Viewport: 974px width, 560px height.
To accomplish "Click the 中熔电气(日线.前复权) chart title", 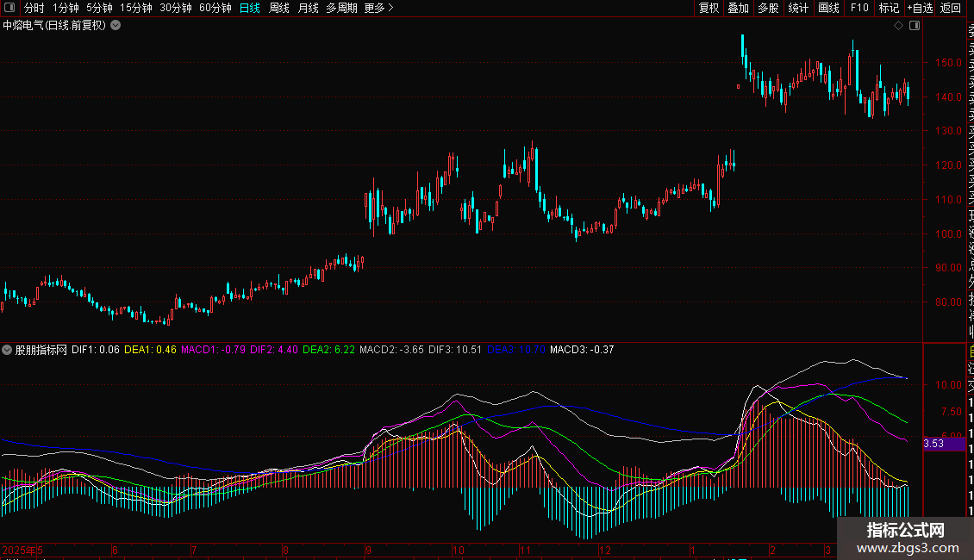I will 54,26.
